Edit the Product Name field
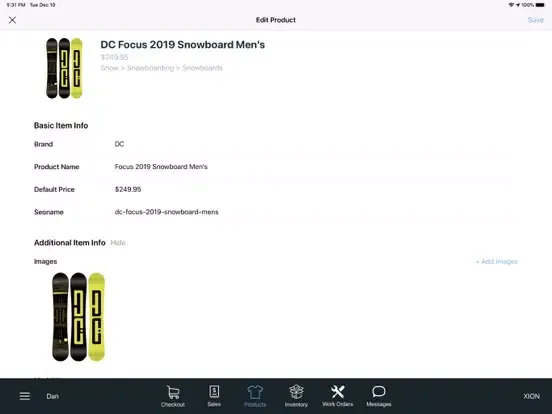 pyautogui.click(x=161, y=167)
